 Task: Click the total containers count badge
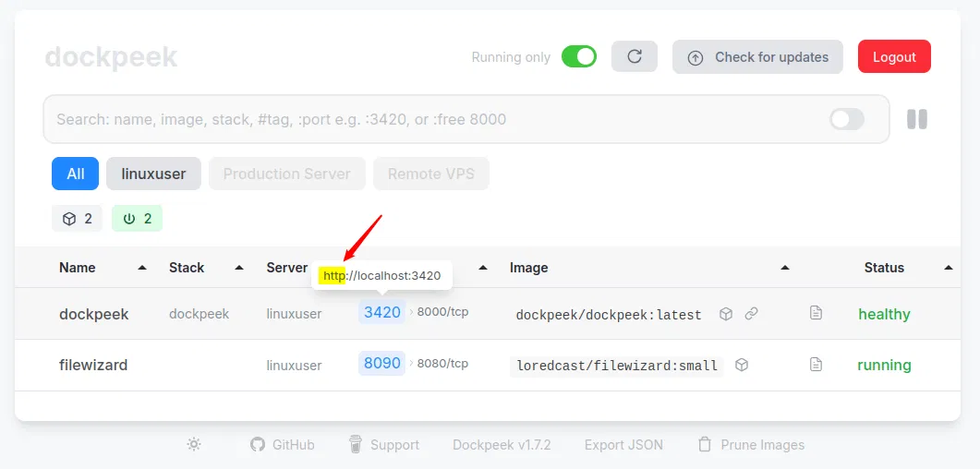point(77,219)
